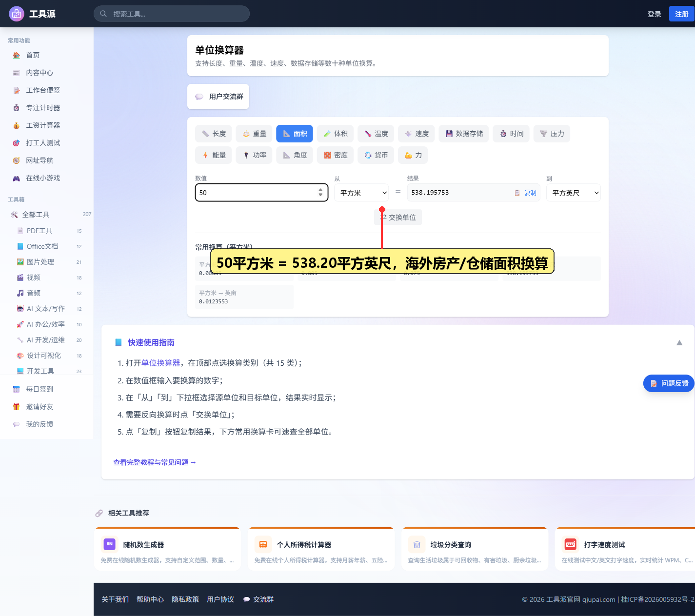Select 设计可视化 category
The image size is (695, 616).
49,356
